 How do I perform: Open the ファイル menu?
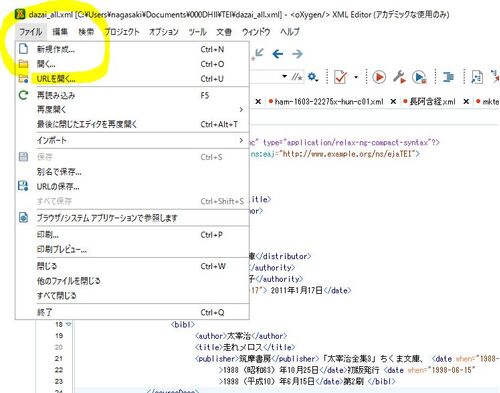30,32
